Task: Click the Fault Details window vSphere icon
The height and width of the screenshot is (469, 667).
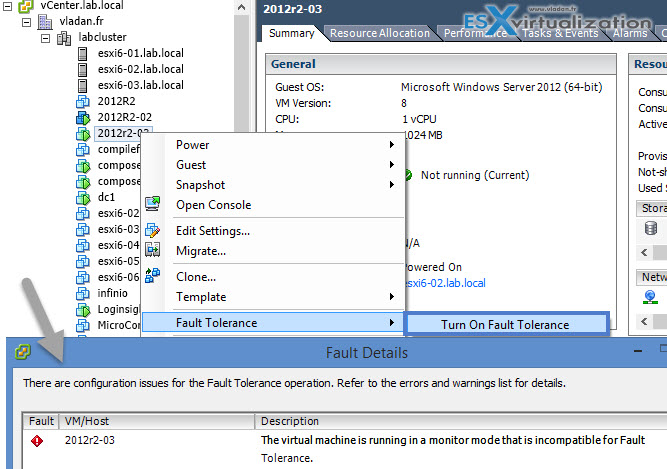Action: coord(23,352)
